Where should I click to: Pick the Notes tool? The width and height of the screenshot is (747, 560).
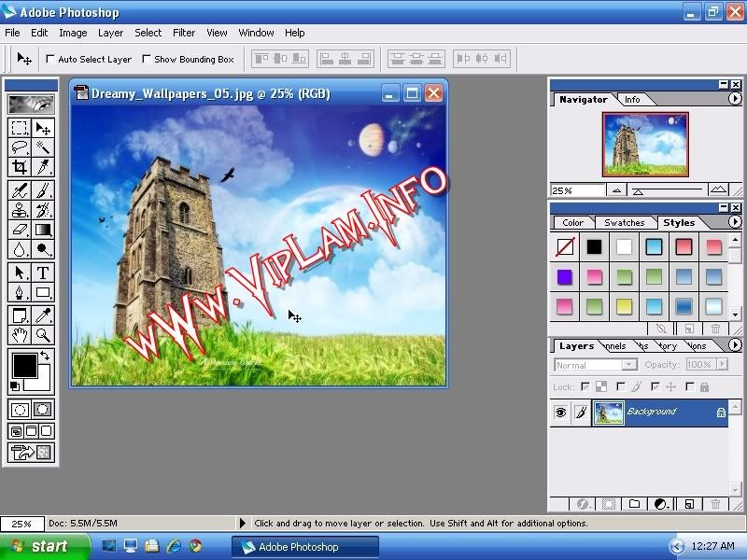click(20, 315)
